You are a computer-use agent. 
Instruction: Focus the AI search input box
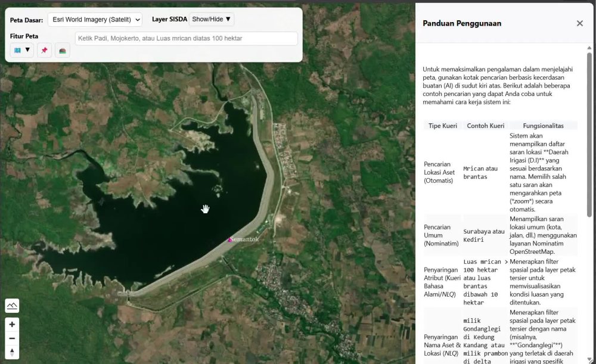pyautogui.click(x=186, y=38)
